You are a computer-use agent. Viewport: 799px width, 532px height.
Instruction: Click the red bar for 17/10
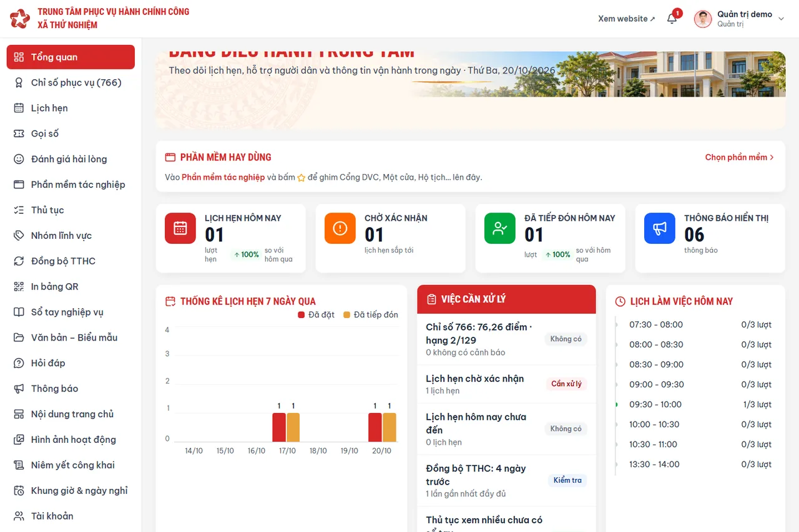click(279, 427)
